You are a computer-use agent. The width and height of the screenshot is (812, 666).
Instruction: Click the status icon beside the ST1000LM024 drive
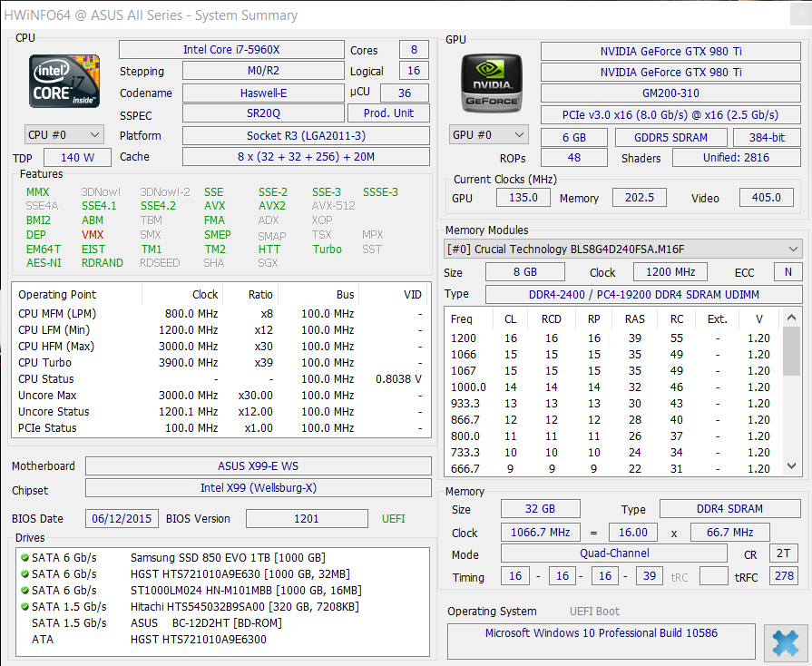24,591
